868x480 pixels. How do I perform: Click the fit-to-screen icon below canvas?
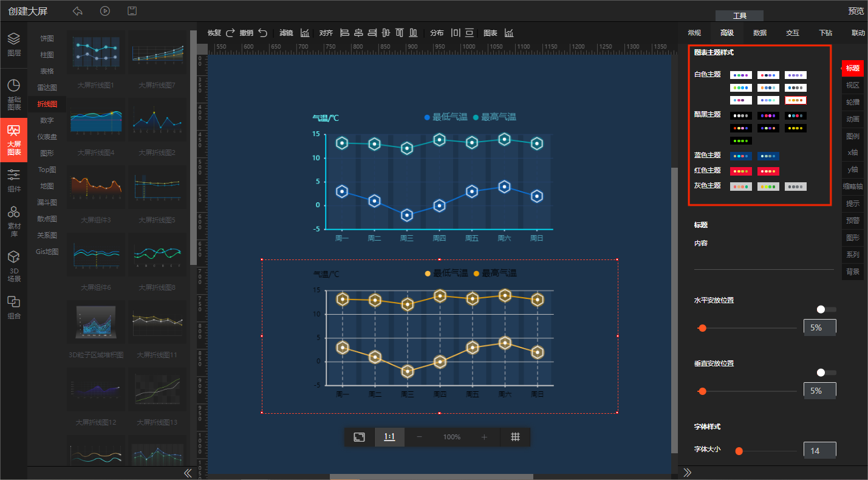click(360, 437)
